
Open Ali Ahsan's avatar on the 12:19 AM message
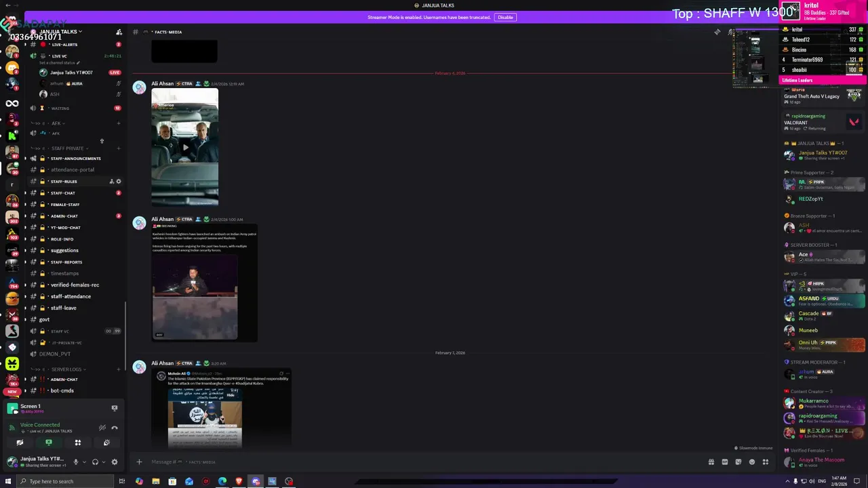coord(139,87)
